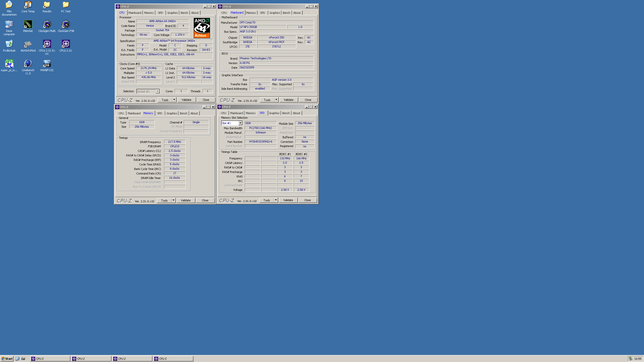Click the CPU tab in first CPU-Z window
This screenshot has width=644, height=362.
click(122, 12)
